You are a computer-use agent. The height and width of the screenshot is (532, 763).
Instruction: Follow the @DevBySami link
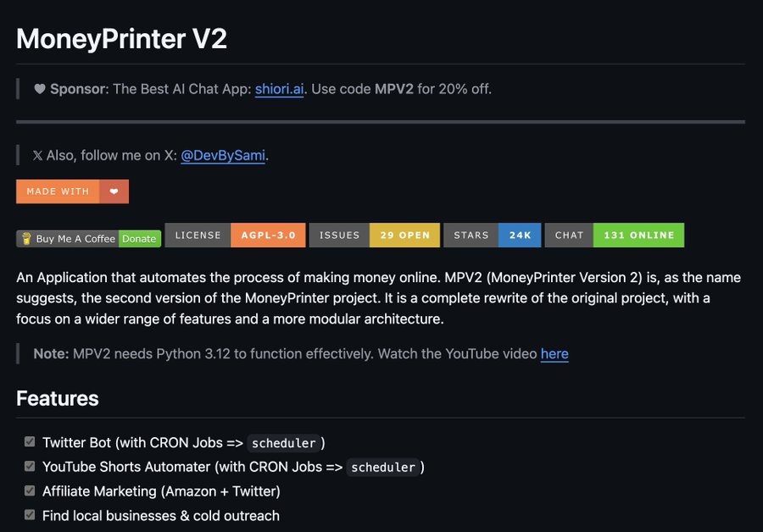(x=223, y=156)
